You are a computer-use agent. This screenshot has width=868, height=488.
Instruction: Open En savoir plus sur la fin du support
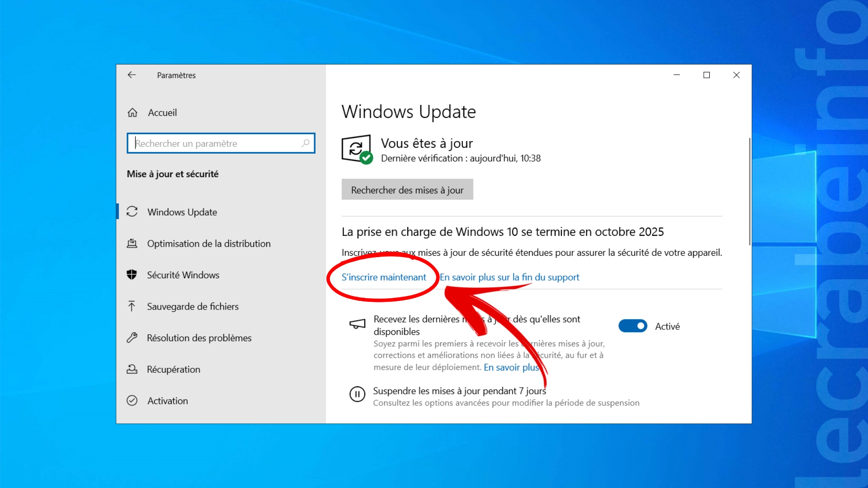[509, 277]
